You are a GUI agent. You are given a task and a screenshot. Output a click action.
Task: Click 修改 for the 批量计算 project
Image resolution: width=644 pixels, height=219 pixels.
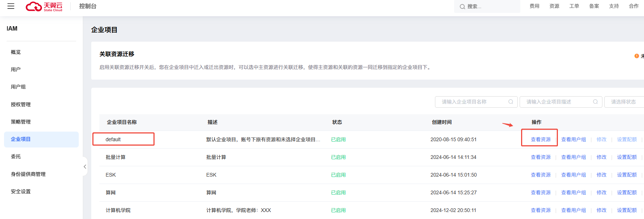tap(601, 157)
